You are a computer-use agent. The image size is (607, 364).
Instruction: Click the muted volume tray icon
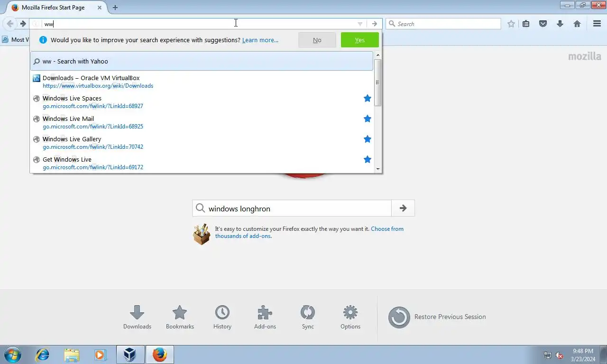click(559, 355)
